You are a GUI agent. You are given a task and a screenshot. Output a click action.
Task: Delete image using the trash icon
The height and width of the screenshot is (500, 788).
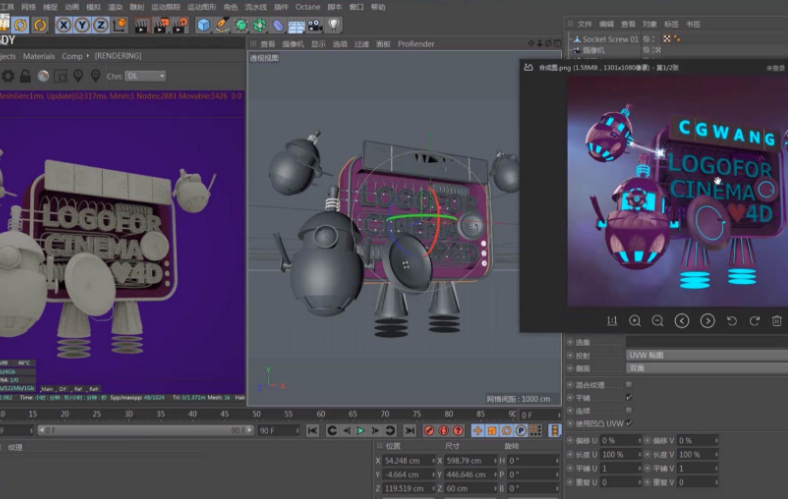coord(776,321)
